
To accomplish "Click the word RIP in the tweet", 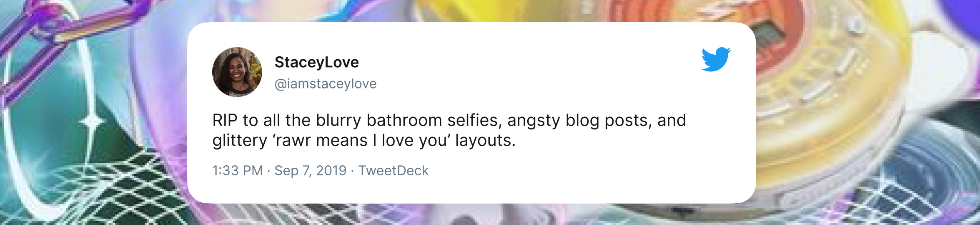I will coord(225,120).
